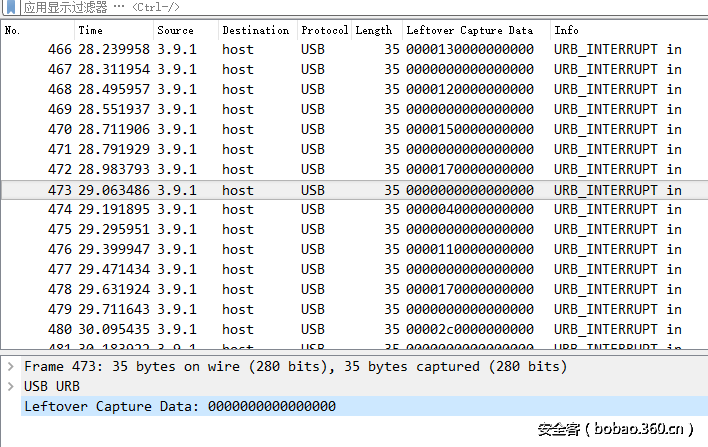
Task: Select the Leftover Capture Data detail line
Action: coord(180,406)
